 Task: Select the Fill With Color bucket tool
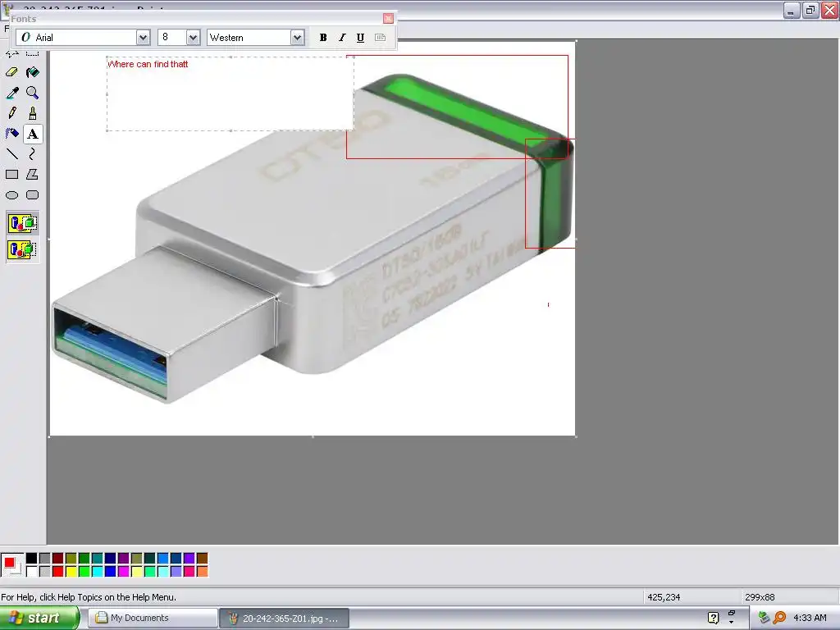pyautogui.click(x=33, y=72)
